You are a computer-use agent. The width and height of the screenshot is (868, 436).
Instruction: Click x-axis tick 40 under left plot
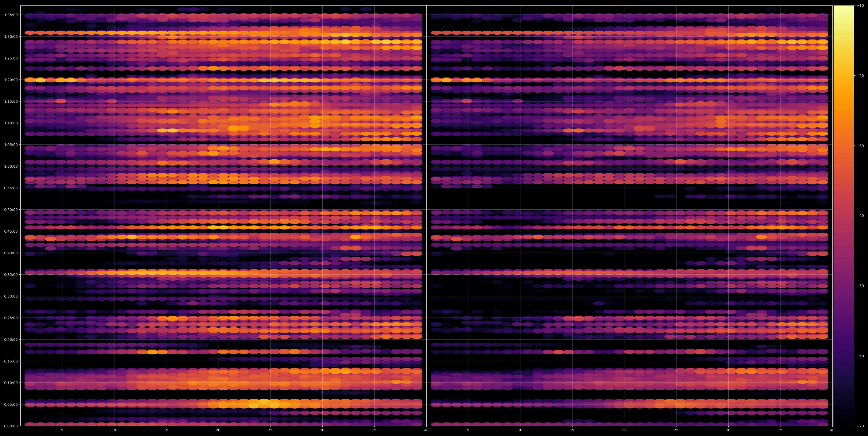426,430
